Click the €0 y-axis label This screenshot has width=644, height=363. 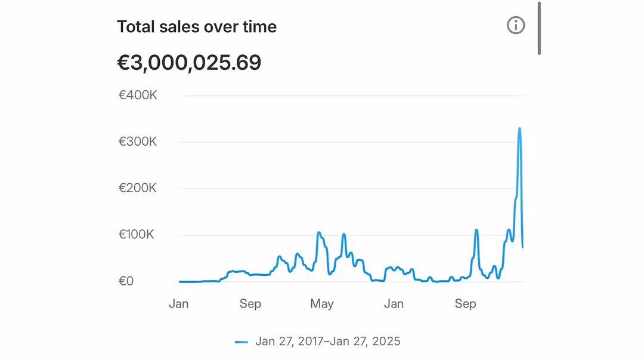[x=126, y=281]
